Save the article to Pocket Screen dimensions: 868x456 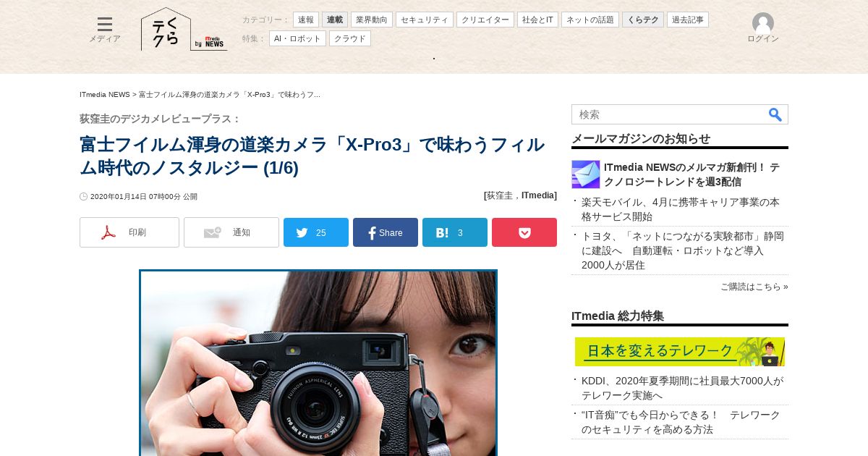point(524,232)
